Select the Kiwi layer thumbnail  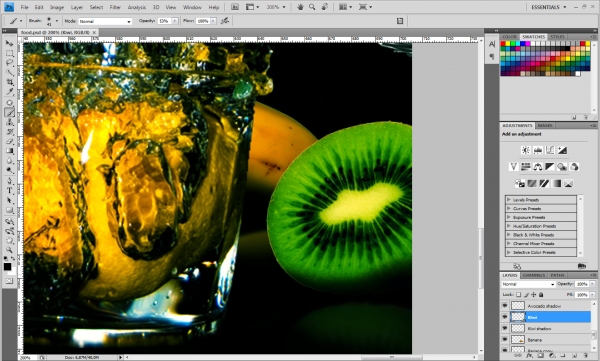point(518,317)
